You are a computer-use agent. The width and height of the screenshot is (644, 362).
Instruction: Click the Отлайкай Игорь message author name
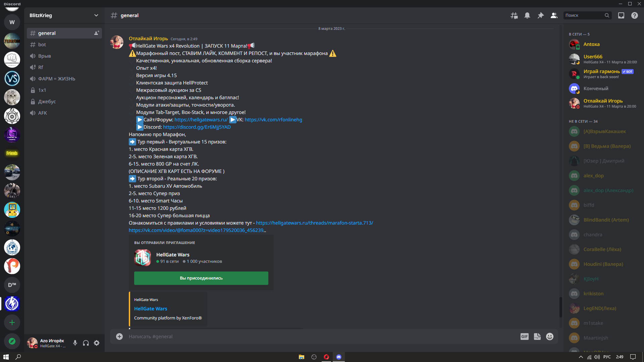click(x=148, y=39)
